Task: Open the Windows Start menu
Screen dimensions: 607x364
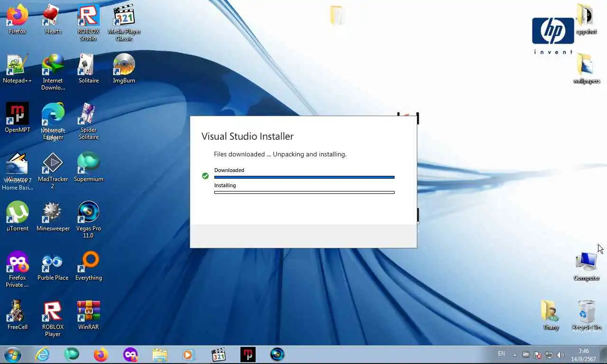Action: 12,355
